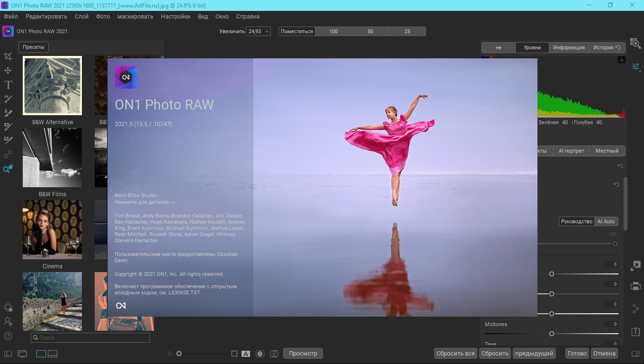
Task: Open the Edit module sliders icon
Action: (x=635, y=67)
